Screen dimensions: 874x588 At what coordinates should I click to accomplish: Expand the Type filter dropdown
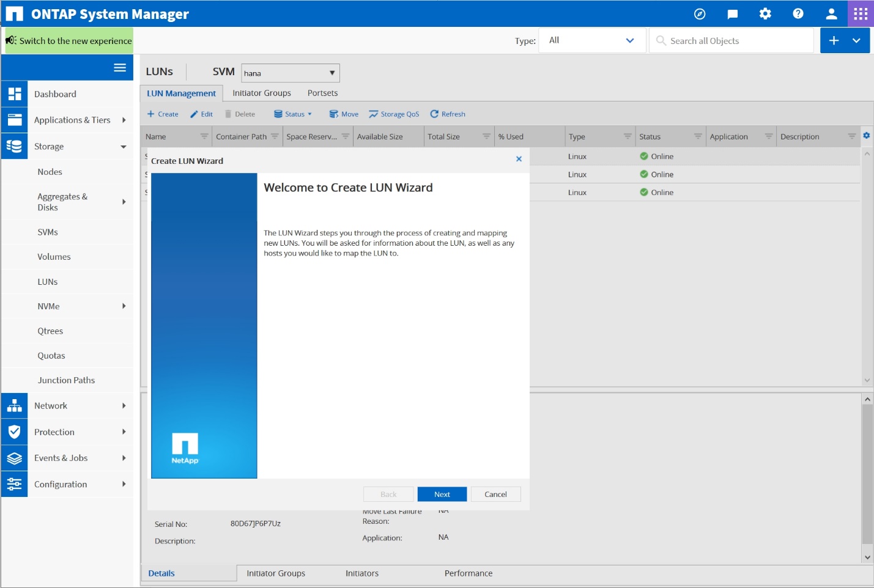591,40
